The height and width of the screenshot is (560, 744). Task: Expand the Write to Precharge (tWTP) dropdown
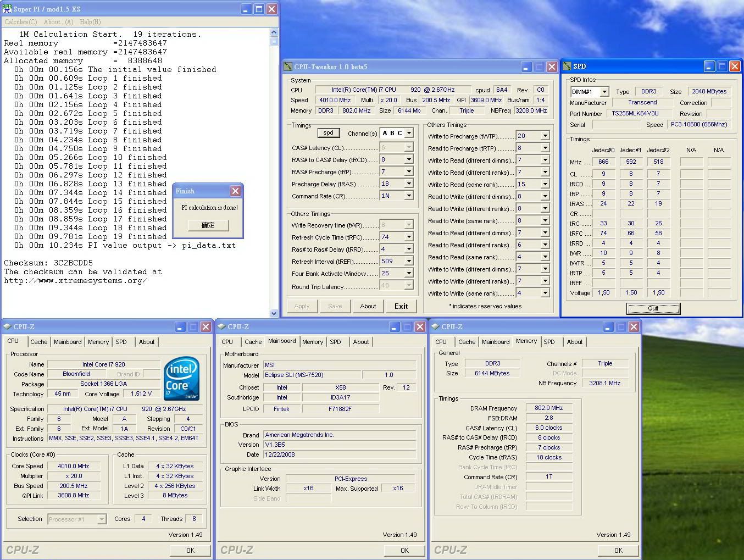545,136
